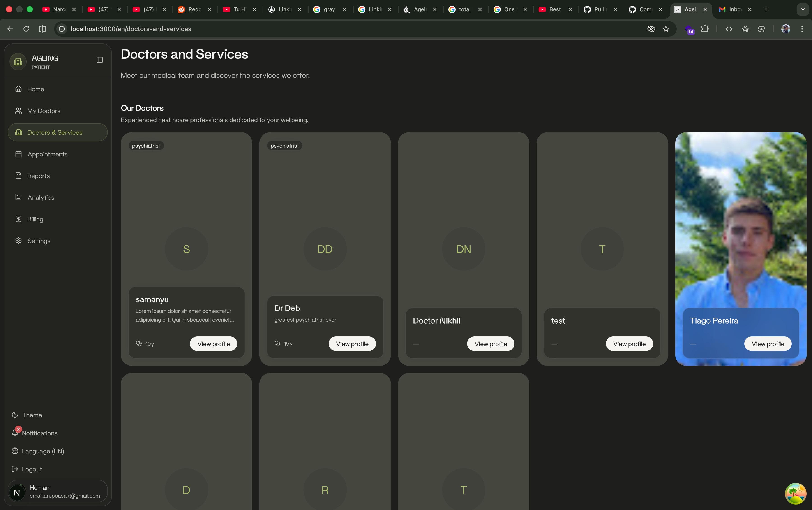Open Analytics chart icon
The height and width of the screenshot is (510, 812).
pos(18,197)
